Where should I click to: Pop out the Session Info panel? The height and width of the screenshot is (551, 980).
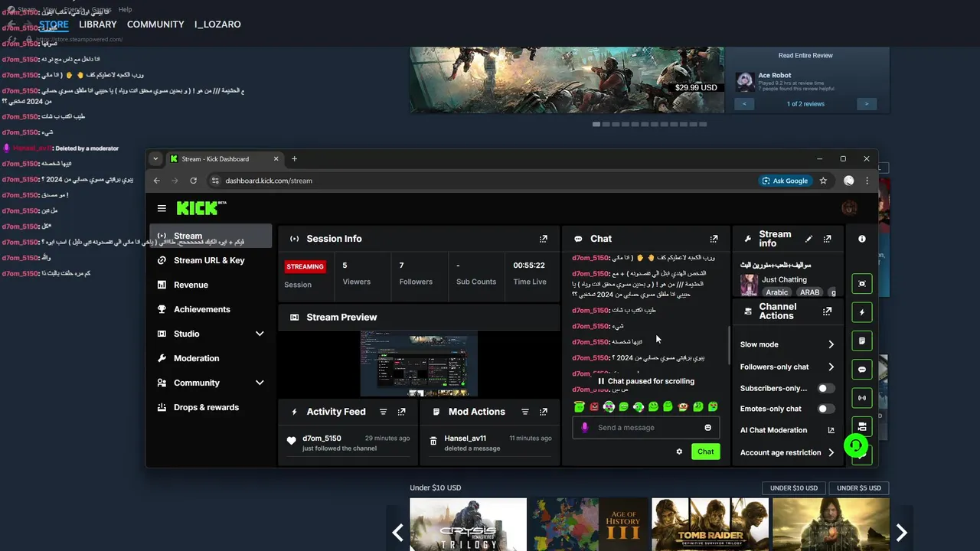coord(544,239)
